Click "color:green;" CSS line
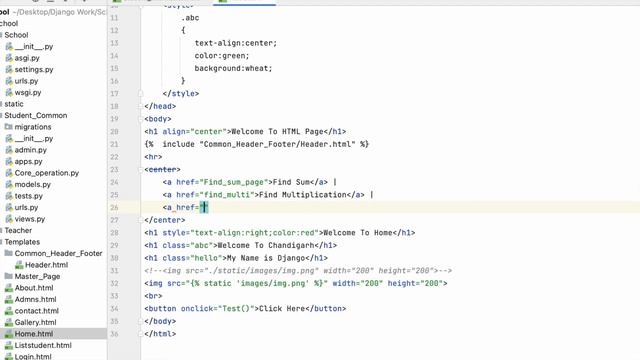Screen dimensions: 640x360 (x=222, y=56)
